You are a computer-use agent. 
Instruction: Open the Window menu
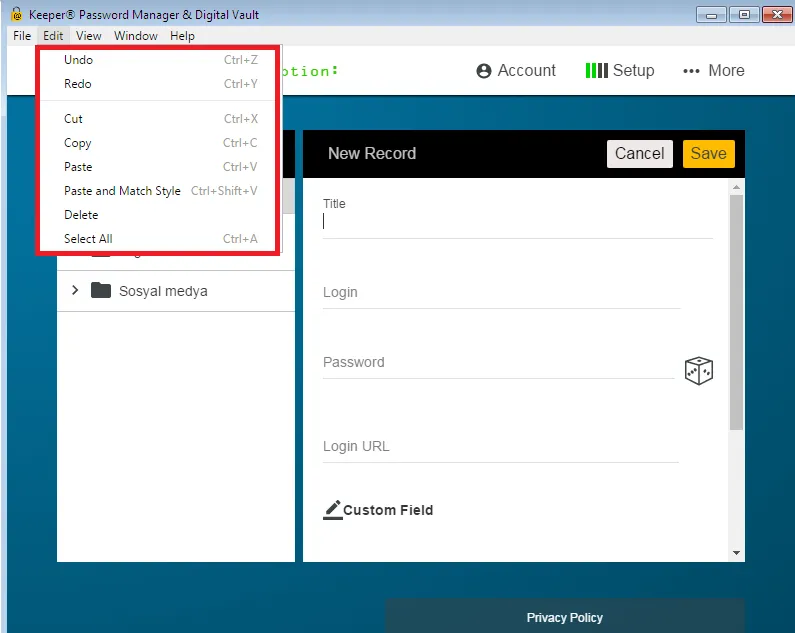tap(135, 36)
